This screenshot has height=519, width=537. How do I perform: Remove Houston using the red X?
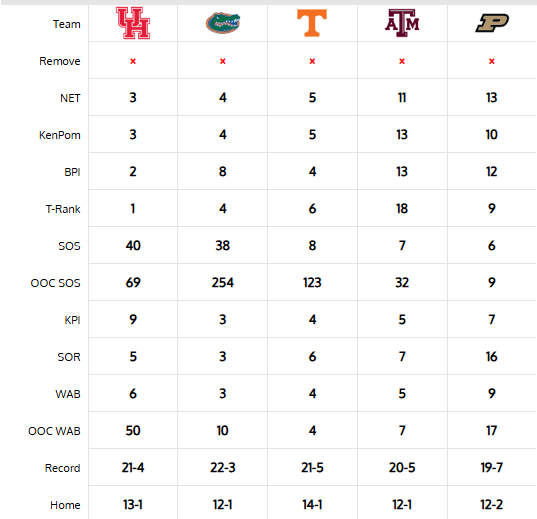click(x=133, y=61)
